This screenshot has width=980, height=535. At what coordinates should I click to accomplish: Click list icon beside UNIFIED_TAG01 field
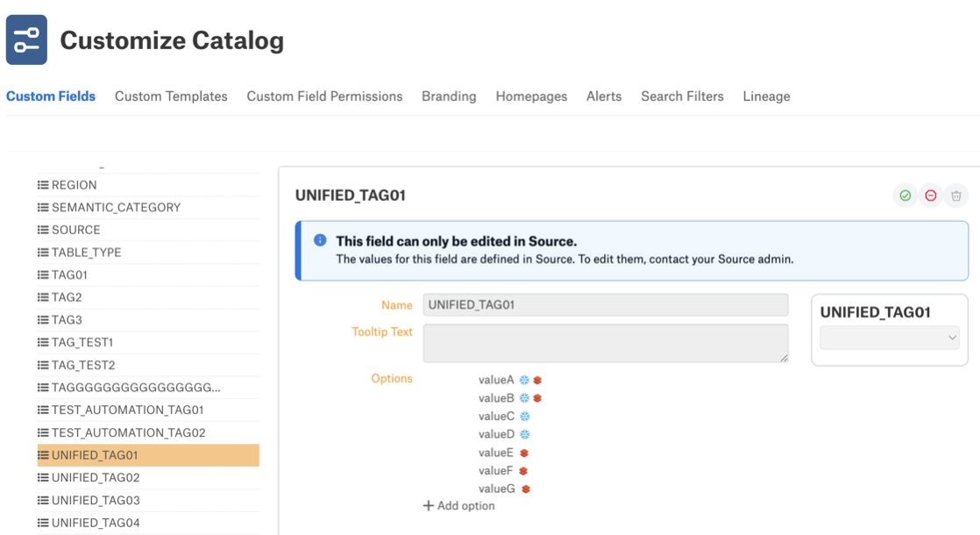click(43, 455)
